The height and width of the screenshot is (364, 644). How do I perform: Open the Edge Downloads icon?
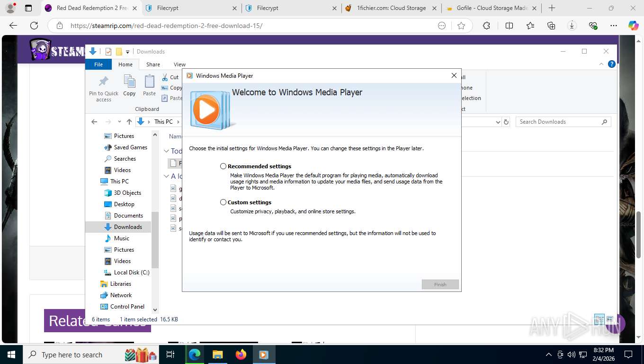[572, 26]
